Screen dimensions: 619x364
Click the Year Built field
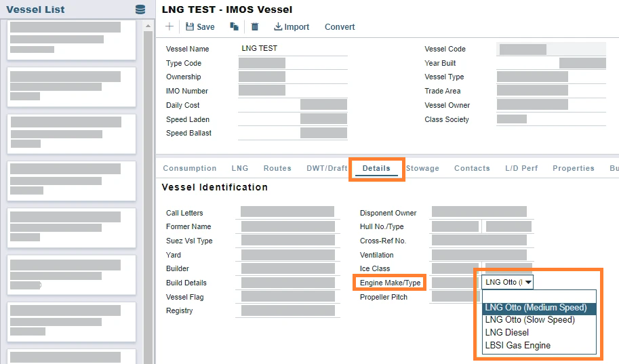pos(551,63)
